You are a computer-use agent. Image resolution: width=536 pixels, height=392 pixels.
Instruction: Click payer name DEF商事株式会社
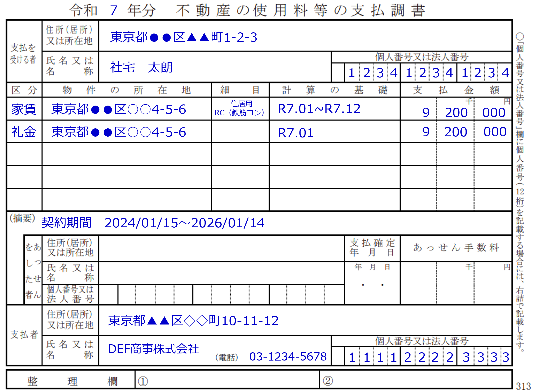[153, 349]
